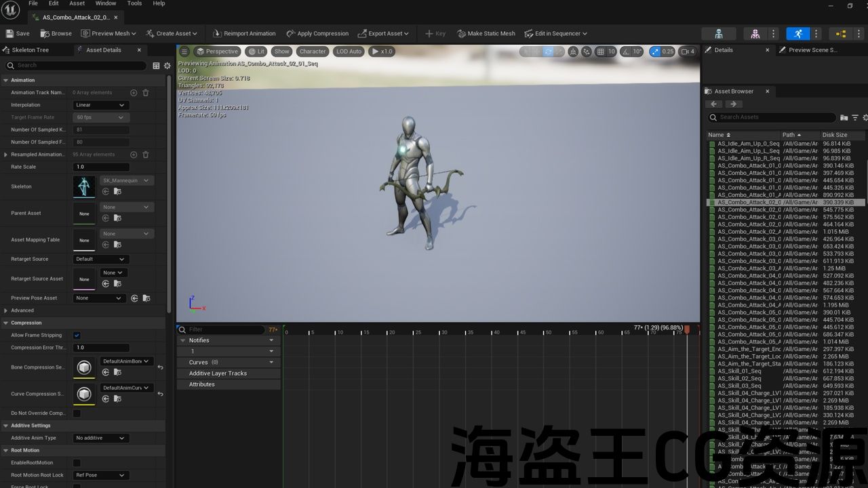The width and height of the screenshot is (868, 488).
Task: Click the Make Static Mesh button
Action: [x=486, y=33]
